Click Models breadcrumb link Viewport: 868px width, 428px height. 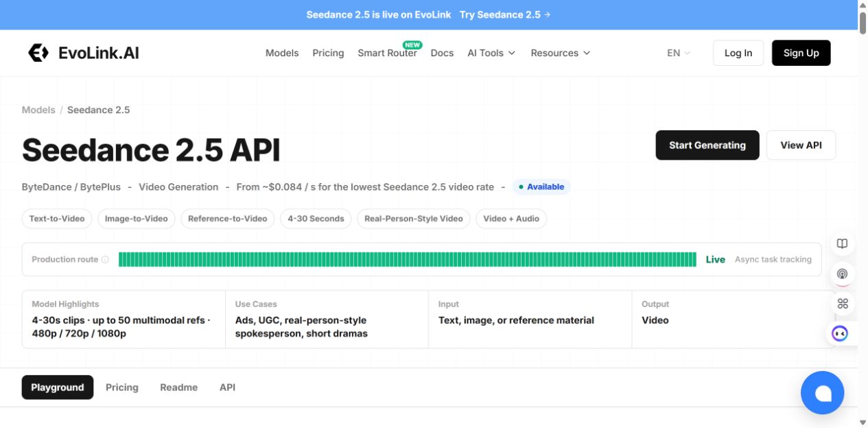click(38, 110)
